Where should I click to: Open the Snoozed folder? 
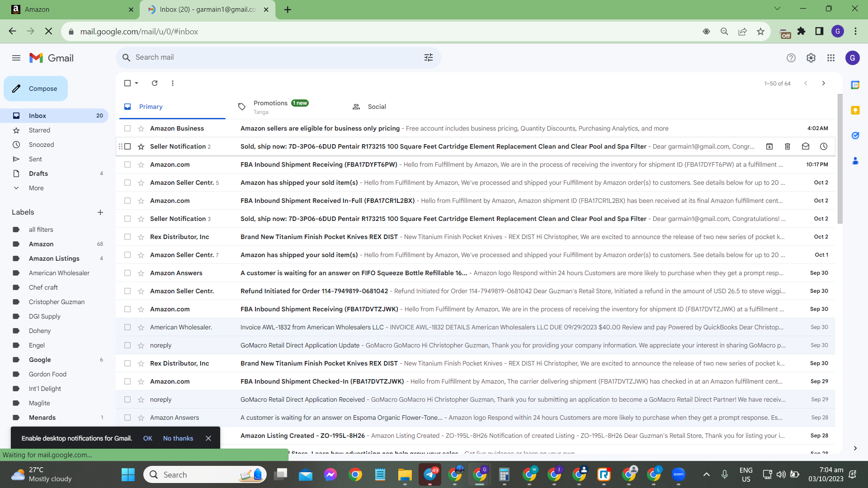click(54, 145)
